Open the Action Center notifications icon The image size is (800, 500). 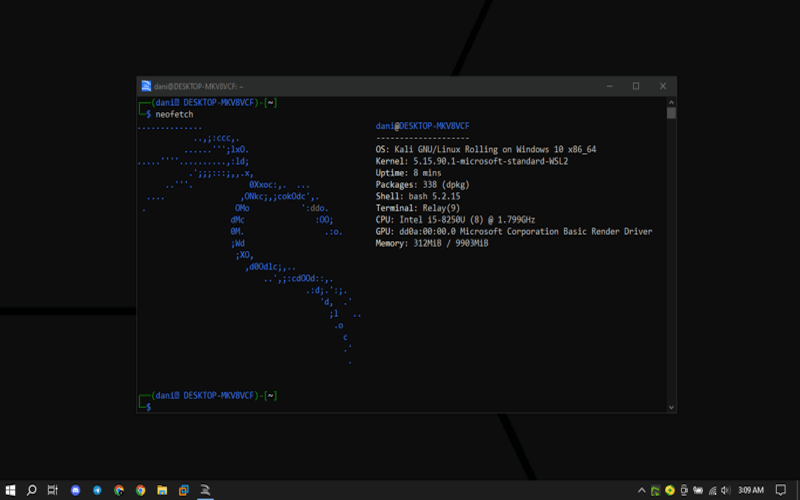[781, 490]
